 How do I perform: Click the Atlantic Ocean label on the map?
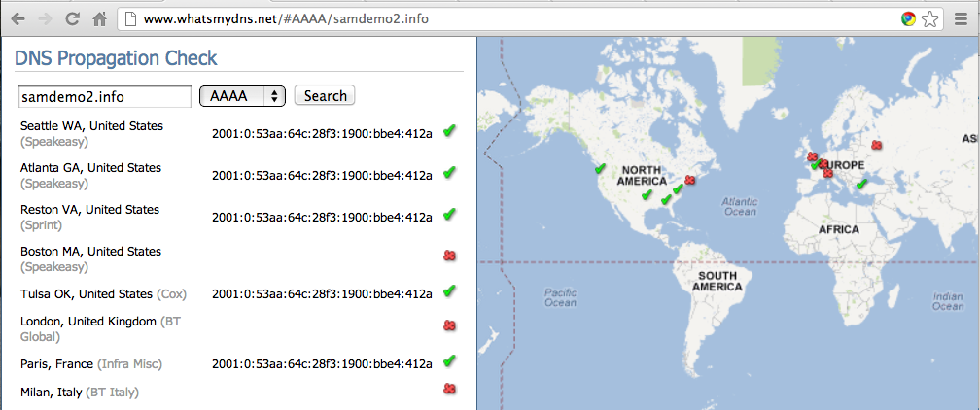tap(739, 206)
